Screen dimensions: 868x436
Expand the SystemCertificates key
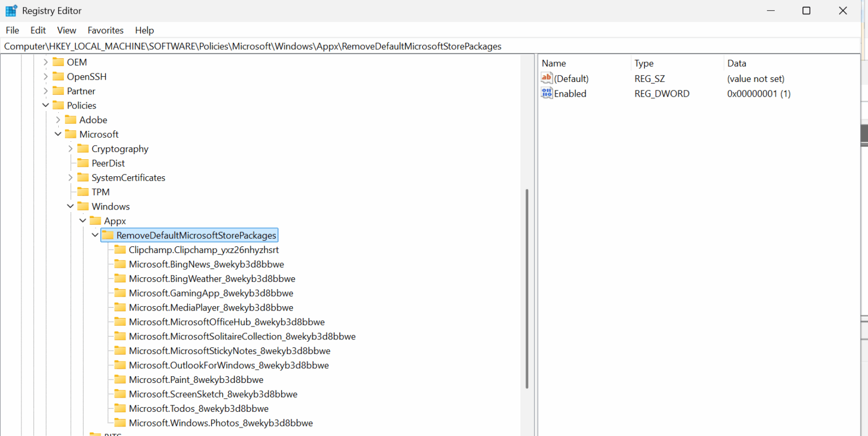tap(70, 177)
